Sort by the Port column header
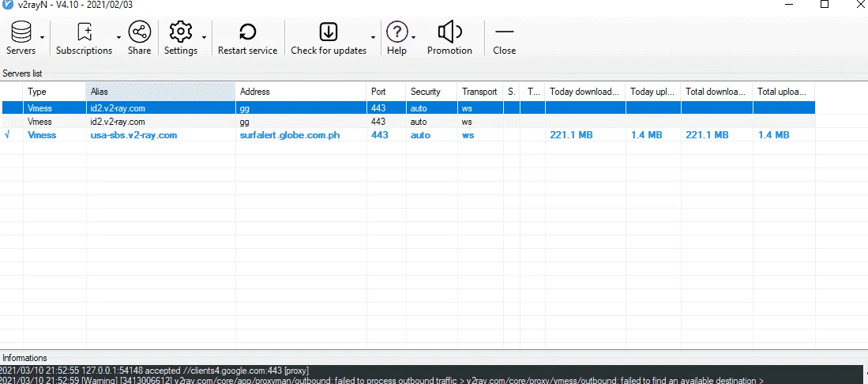The height and width of the screenshot is (384, 868). [386, 92]
